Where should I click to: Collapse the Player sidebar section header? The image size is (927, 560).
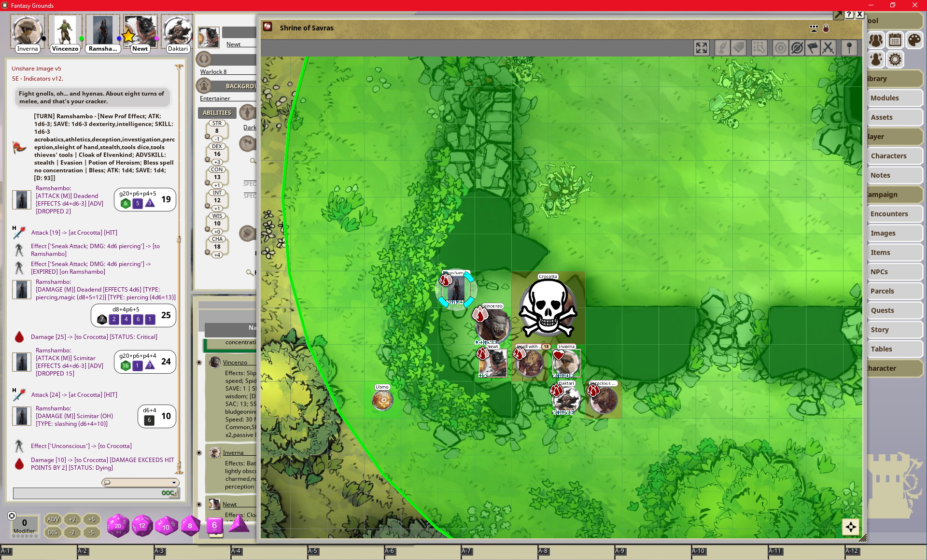tap(895, 137)
